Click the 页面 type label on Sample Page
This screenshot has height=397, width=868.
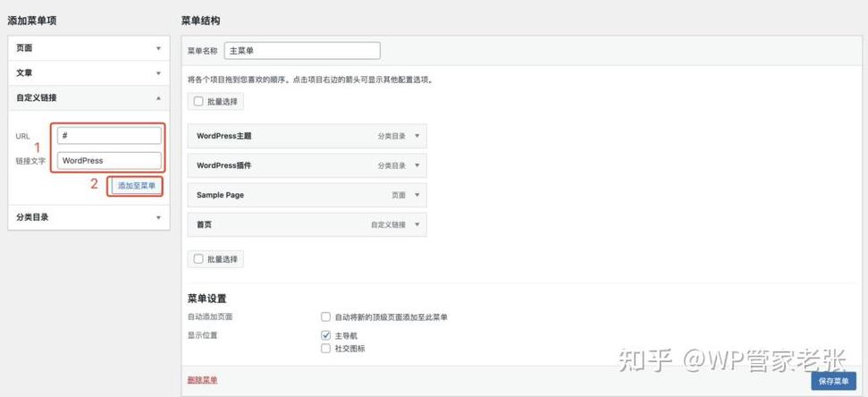click(399, 196)
